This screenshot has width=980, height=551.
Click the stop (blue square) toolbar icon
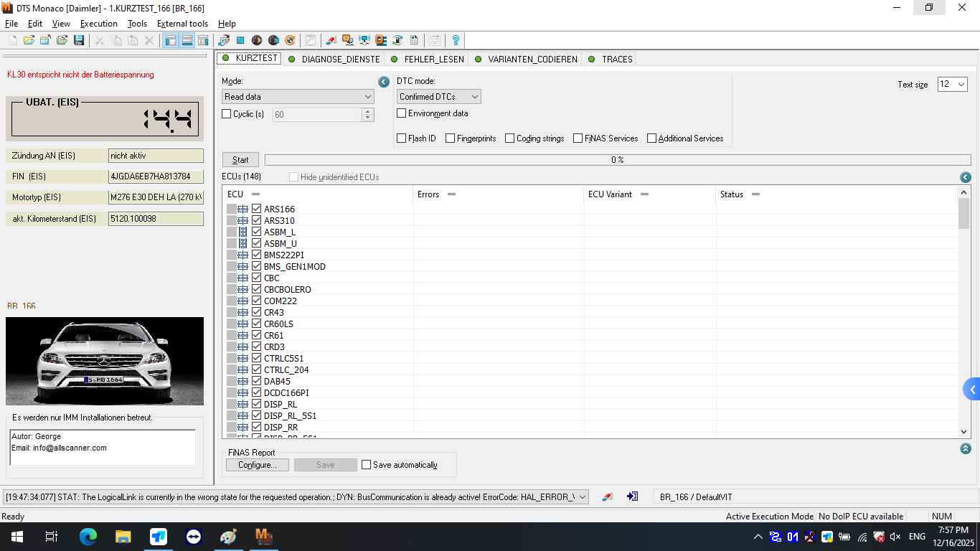(239, 40)
